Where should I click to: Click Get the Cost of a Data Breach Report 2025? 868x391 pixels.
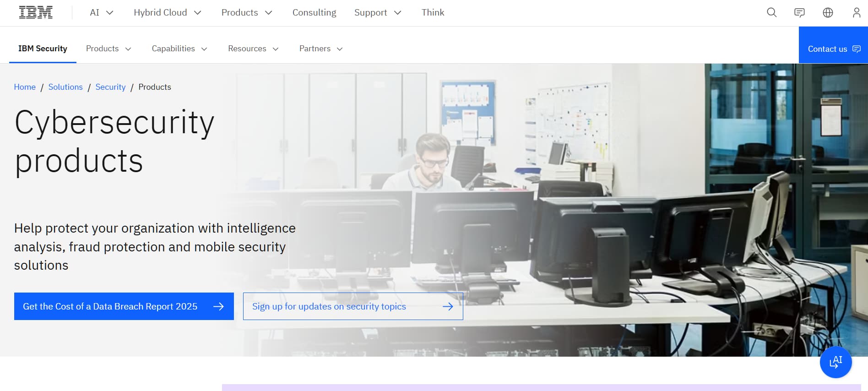click(x=124, y=306)
